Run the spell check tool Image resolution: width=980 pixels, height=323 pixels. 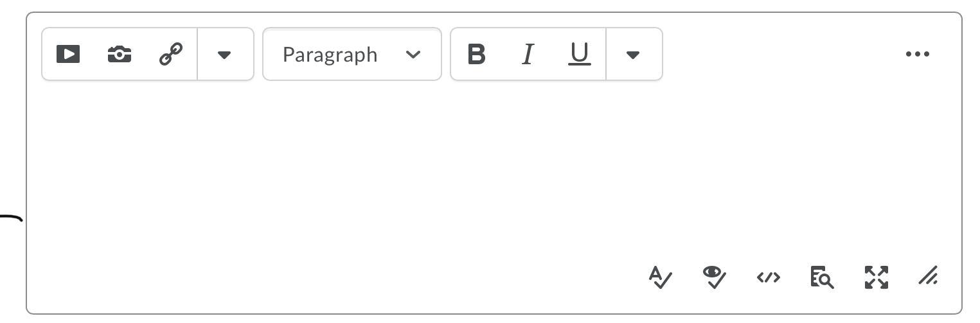click(x=660, y=277)
